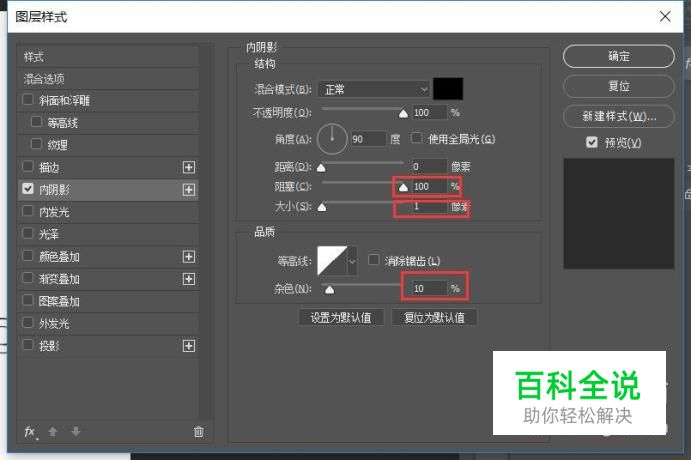Check 使用全局光 option
Image resolution: width=691 pixels, height=460 pixels.
pyautogui.click(x=416, y=138)
